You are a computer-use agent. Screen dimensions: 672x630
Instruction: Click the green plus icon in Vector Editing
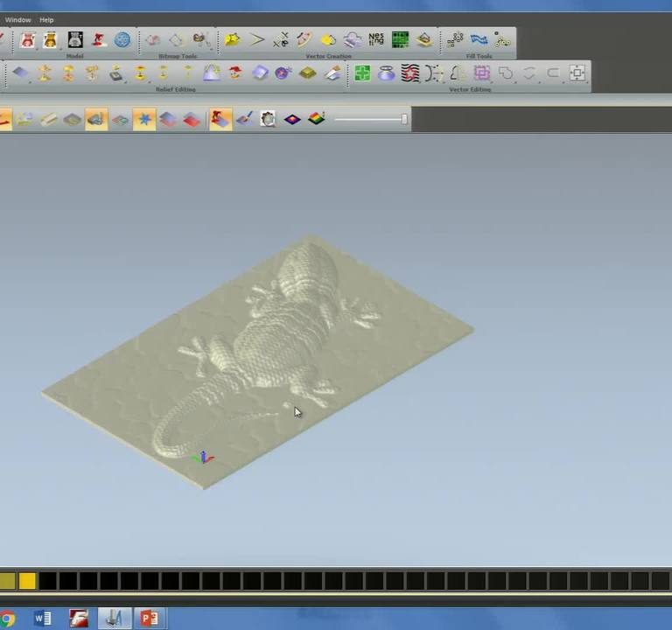362,73
